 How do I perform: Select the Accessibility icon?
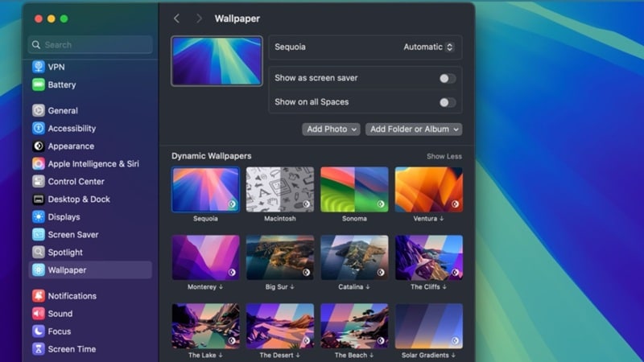point(38,128)
